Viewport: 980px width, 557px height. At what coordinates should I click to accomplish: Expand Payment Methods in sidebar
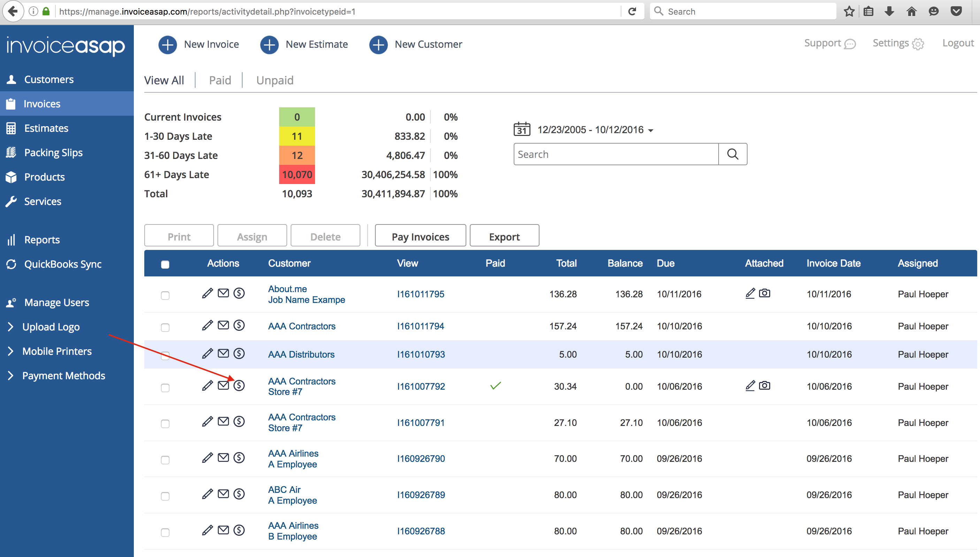tap(63, 376)
